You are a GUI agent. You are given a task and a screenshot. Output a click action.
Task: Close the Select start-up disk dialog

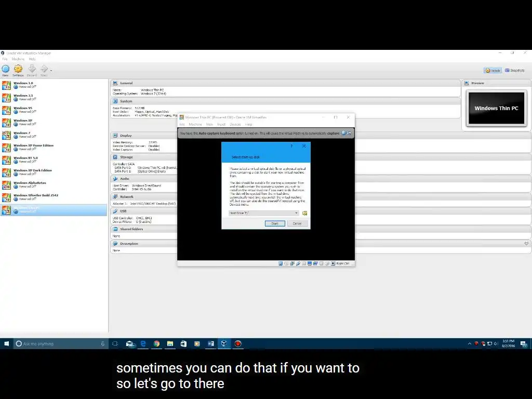(304, 146)
